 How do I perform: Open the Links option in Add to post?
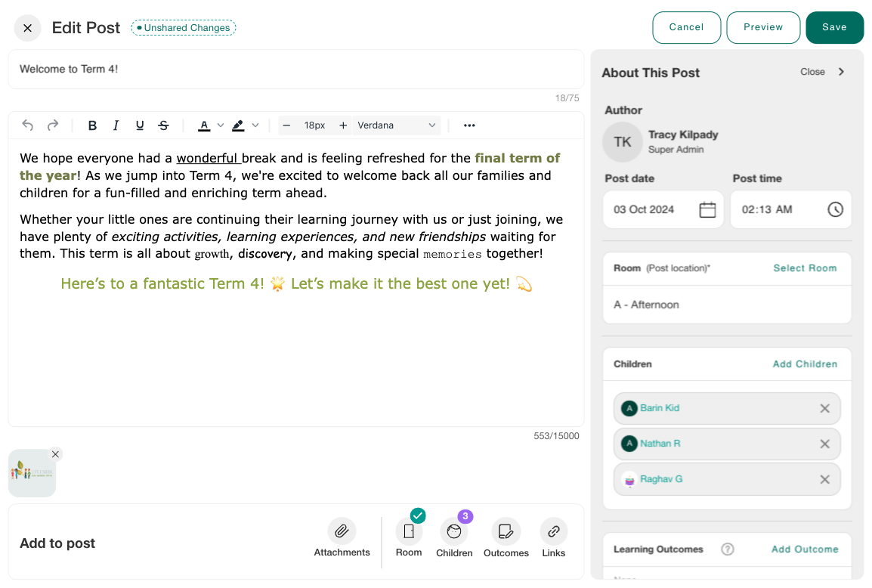click(553, 531)
